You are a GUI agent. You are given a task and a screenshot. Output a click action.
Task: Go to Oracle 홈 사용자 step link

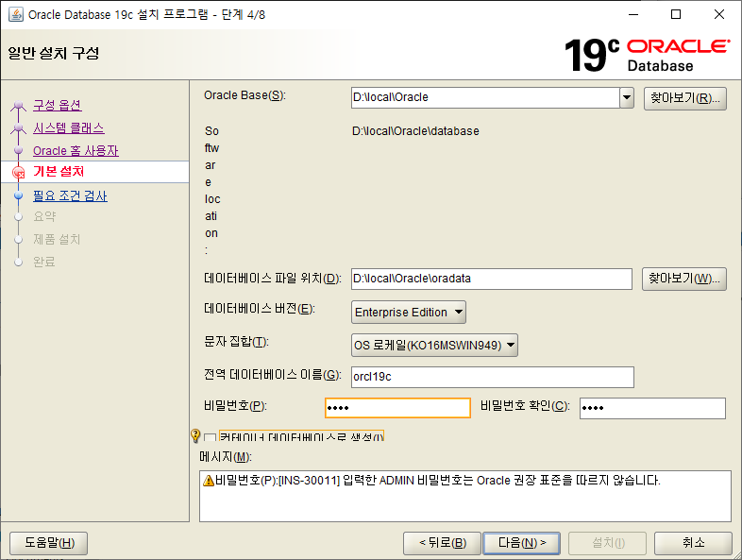click(x=76, y=150)
